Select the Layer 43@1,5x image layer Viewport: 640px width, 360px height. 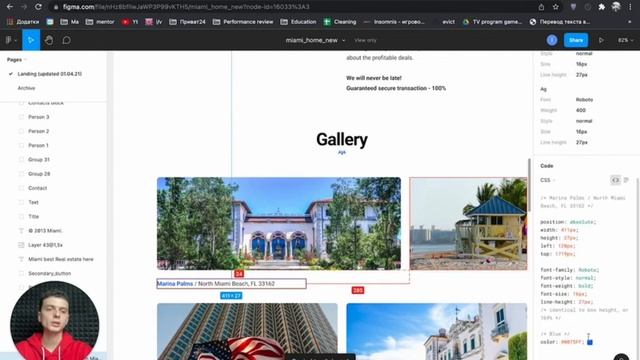[x=45, y=245]
